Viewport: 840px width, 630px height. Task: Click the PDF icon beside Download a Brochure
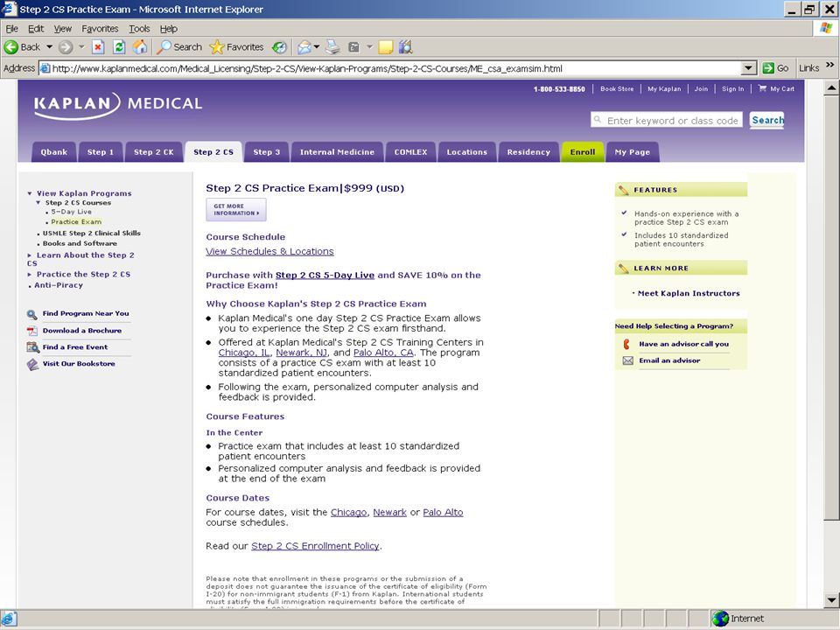pos(32,331)
